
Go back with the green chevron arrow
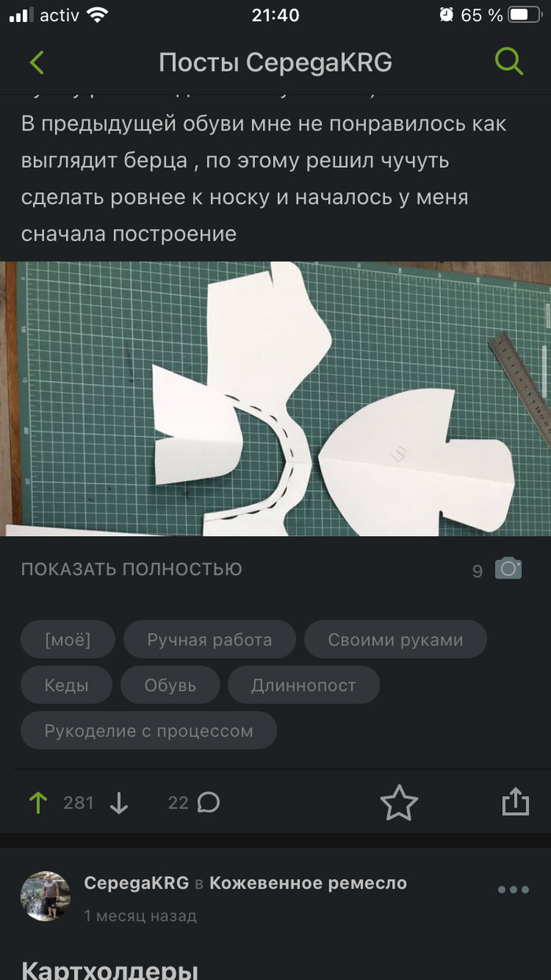tap(37, 62)
